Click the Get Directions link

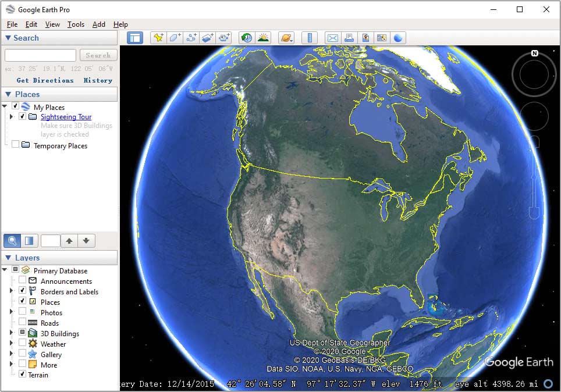[x=45, y=80]
